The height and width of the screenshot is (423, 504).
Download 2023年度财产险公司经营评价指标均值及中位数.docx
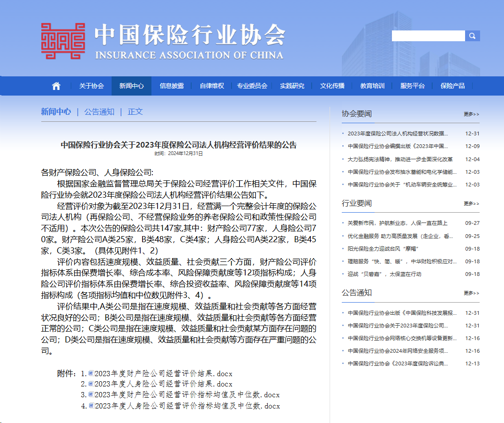[x=187, y=395]
